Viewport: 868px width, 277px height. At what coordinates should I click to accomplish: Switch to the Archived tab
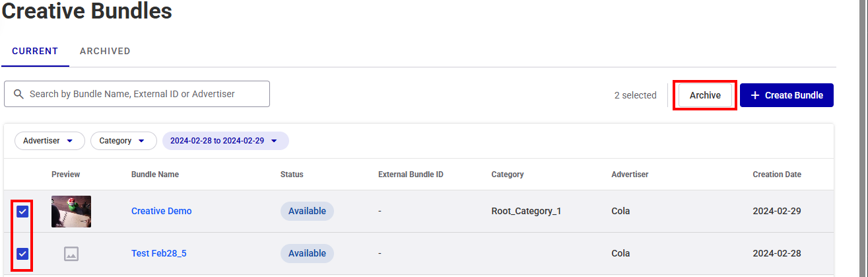(105, 51)
